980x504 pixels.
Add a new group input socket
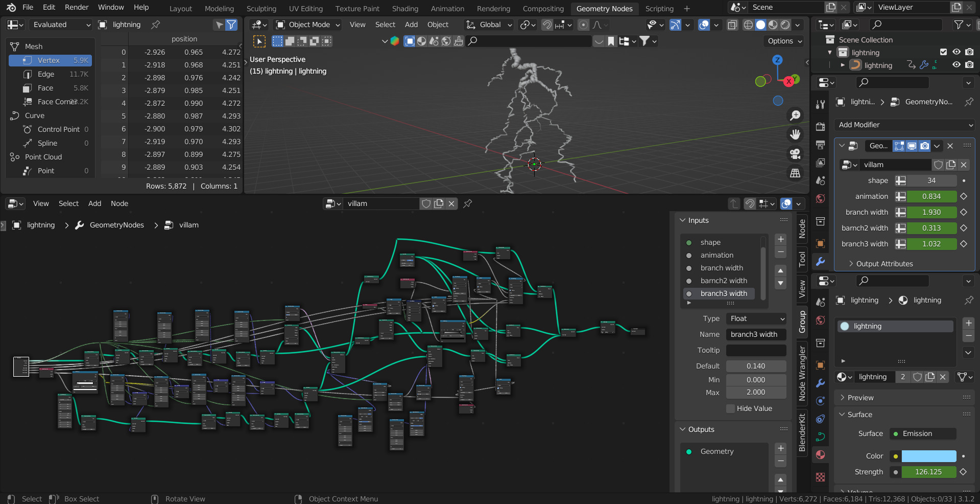[780, 239]
